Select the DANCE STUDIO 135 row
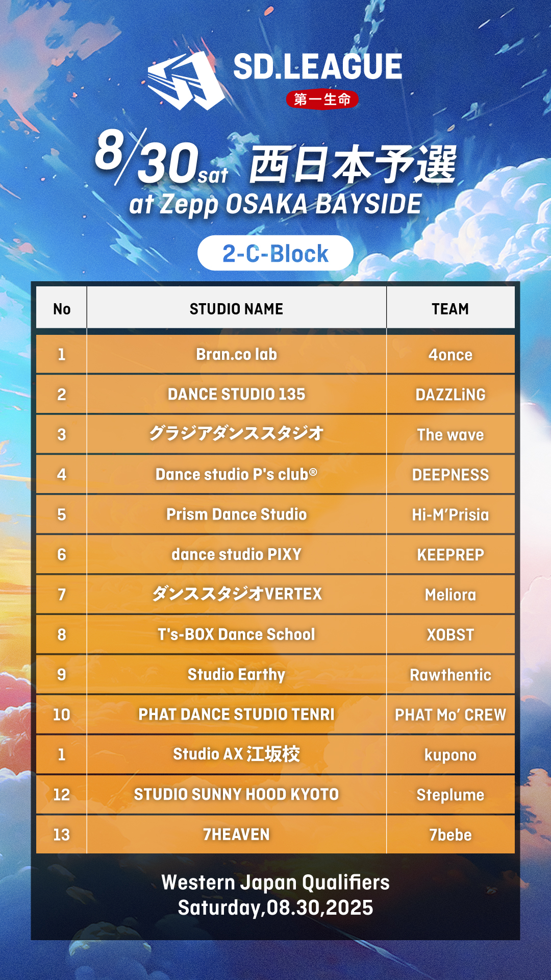 (236, 394)
